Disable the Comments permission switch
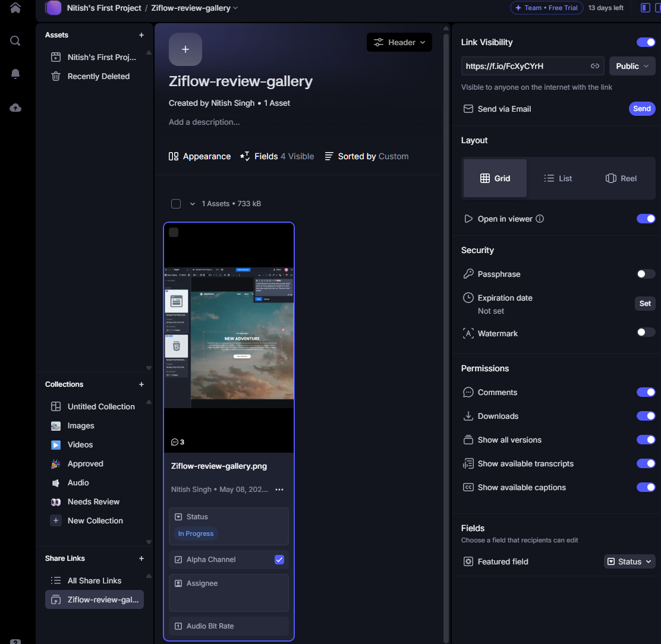Image resolution: width=661 pixels, height=644 pixels. 646,392
